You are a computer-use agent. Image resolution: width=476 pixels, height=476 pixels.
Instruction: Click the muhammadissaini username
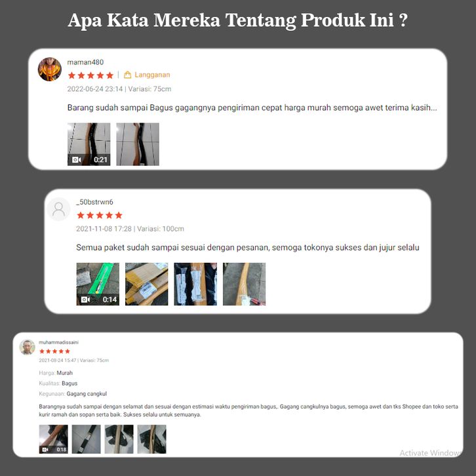coord(58,342)
